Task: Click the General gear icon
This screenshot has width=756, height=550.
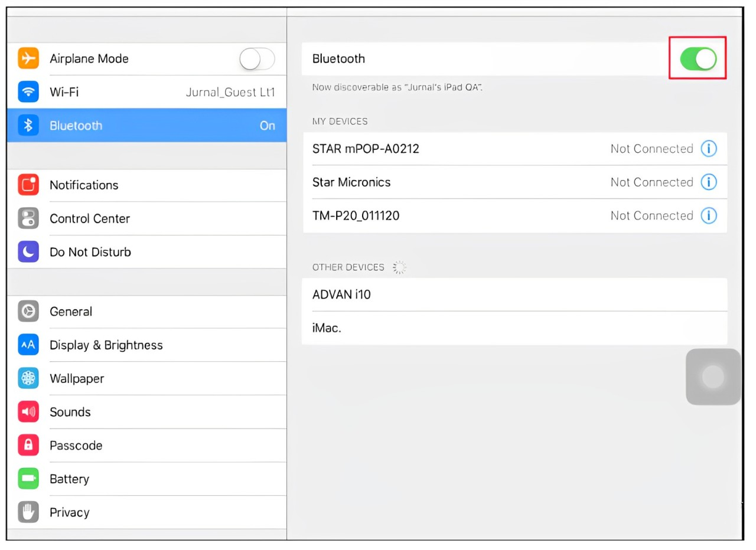Action: coord(28,311)
